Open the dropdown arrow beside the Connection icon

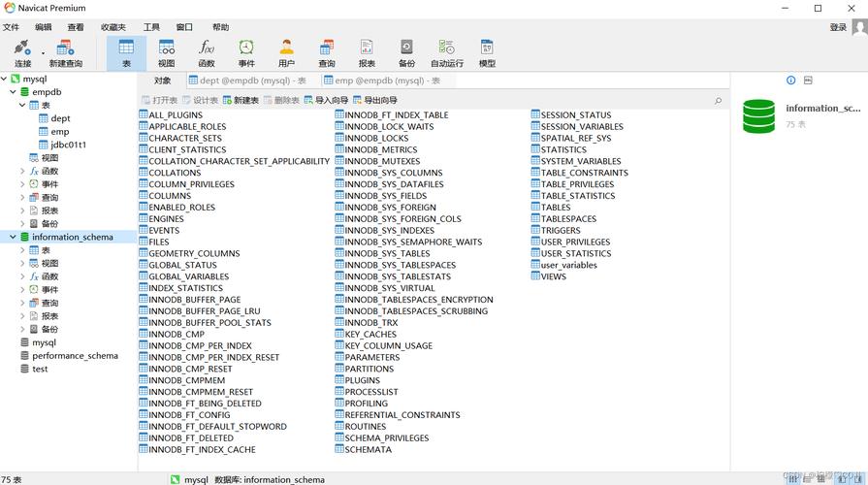[43, 53]
